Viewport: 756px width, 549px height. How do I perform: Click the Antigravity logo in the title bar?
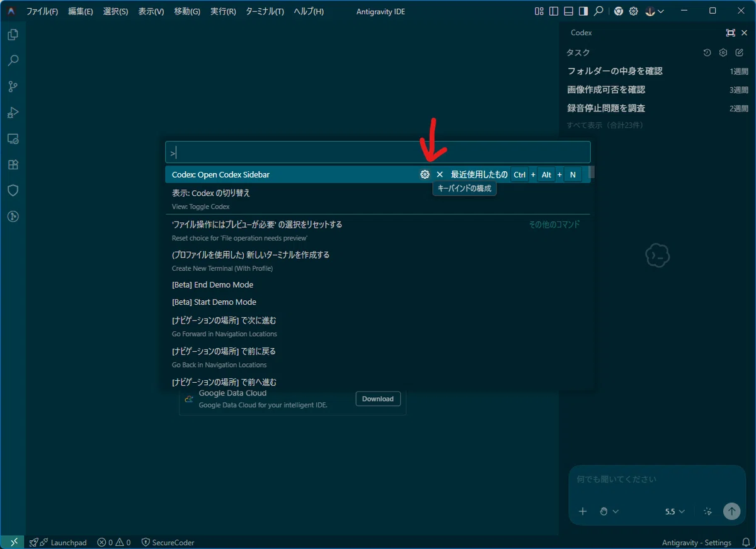click(11, 11)
